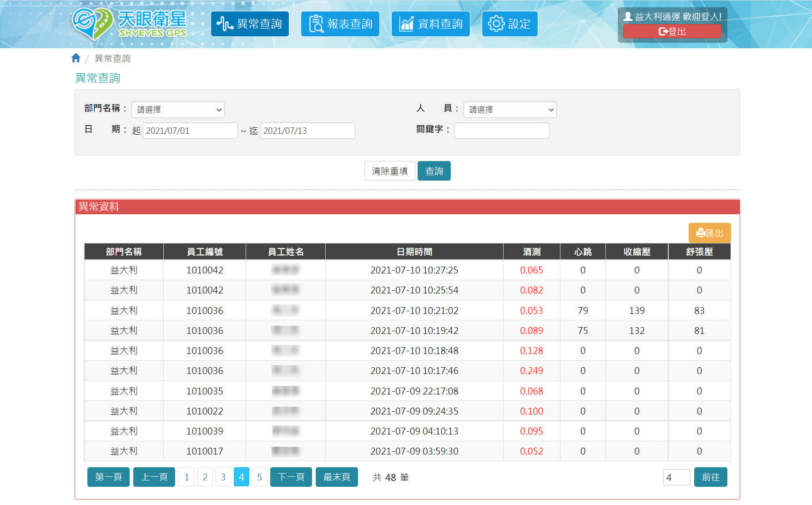Screen dimensions: 812x505
Task: Focus the 關鍵字 keyword input field
Action: click(x=501, y=131)
